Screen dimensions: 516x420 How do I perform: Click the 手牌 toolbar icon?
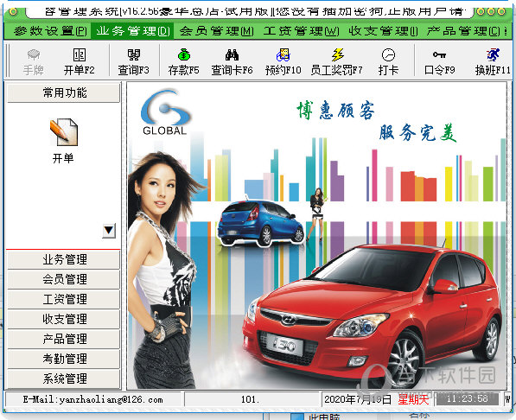click(34, 61)
